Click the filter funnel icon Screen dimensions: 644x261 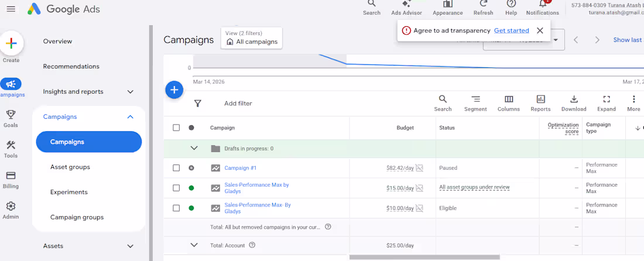[x=197, y=104]
